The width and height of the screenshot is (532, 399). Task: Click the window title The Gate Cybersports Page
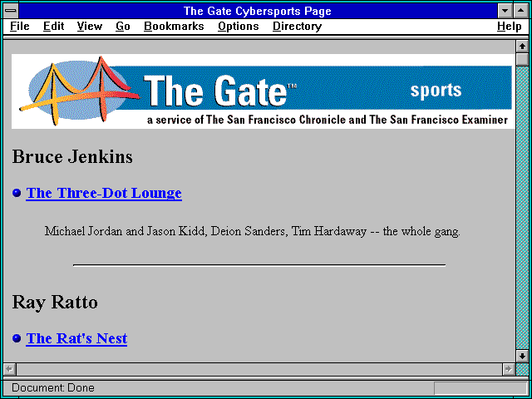point(258,11)
